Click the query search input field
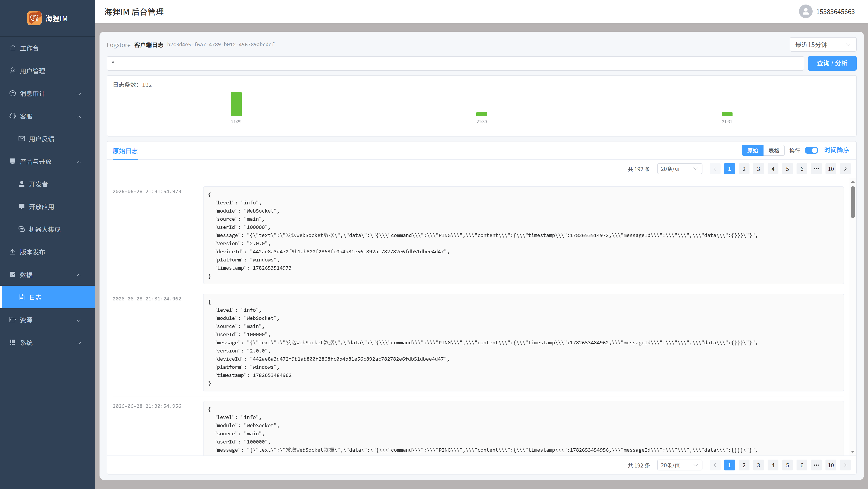868x489 pixels. coord(455,63)
